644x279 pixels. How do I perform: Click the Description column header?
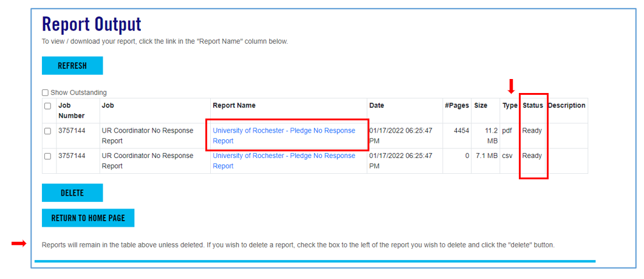(566, 106)
